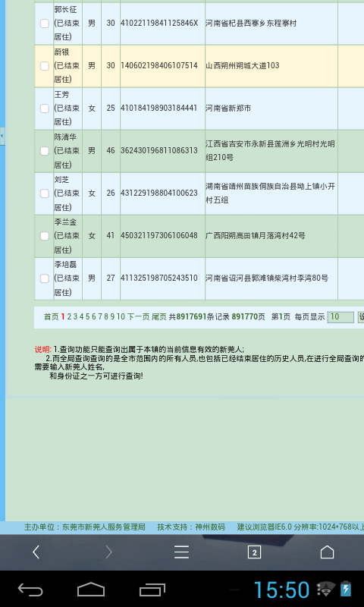The width and height of the screenshot is (364, 607).
Task: Go to page 7 link
Action: click(x=100, y=317)
